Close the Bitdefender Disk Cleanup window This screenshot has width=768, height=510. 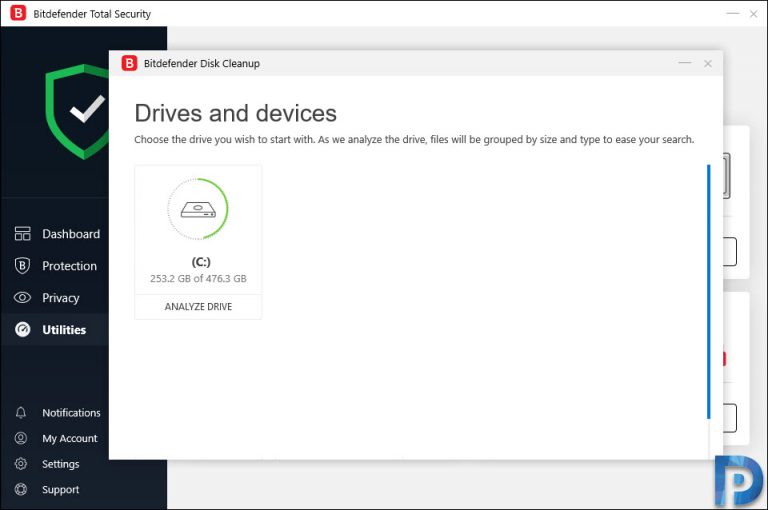pyautogui.click(x=708, y=63)
